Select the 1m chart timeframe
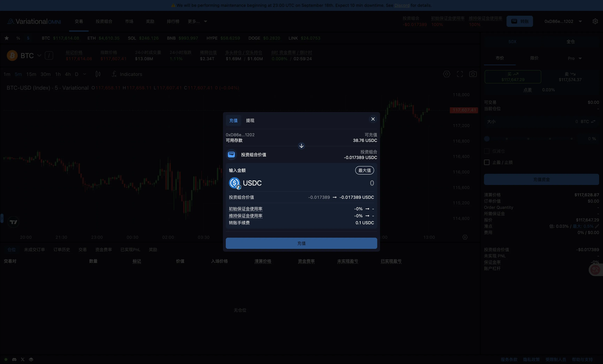Viewport: 603px width, 364px height. click(x=7, y=74)
